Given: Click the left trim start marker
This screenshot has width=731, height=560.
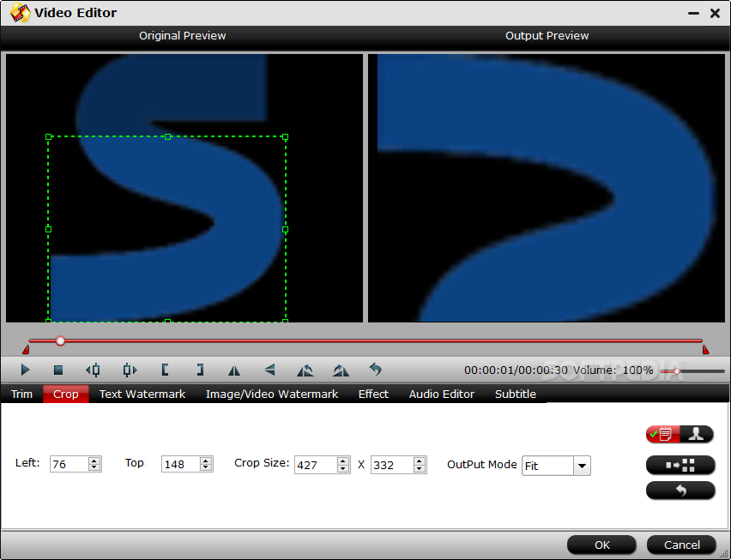Looking at the screenshot, I should (x=26, y=349).
